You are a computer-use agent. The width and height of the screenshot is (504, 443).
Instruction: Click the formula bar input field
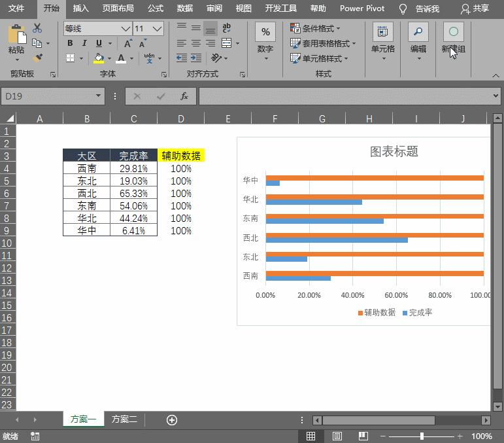[344, 96]
